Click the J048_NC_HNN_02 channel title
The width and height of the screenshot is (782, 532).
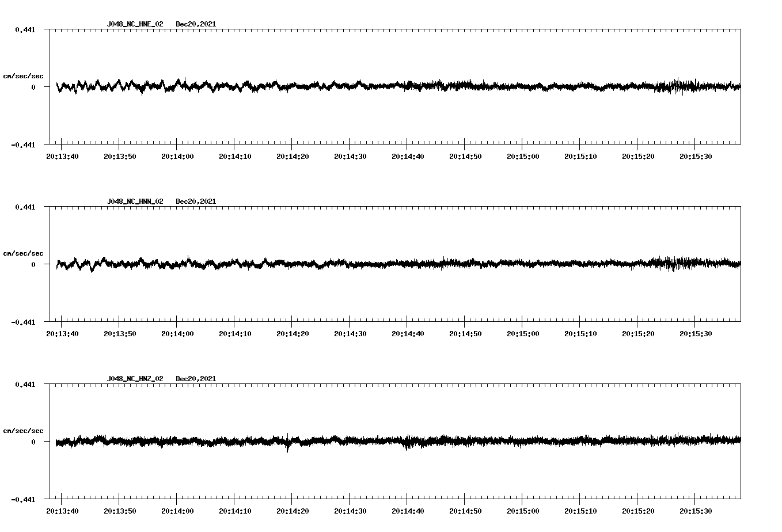point(135,202)
